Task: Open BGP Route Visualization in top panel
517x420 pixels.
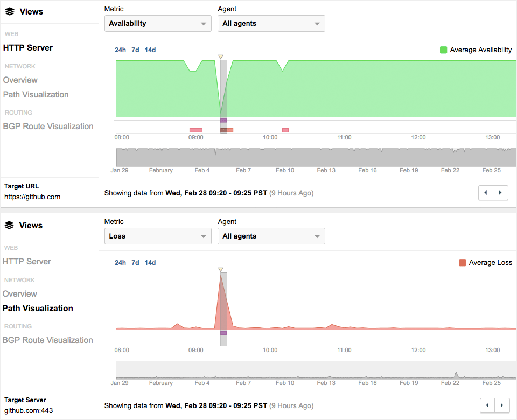Action: (x=48, y=126)
